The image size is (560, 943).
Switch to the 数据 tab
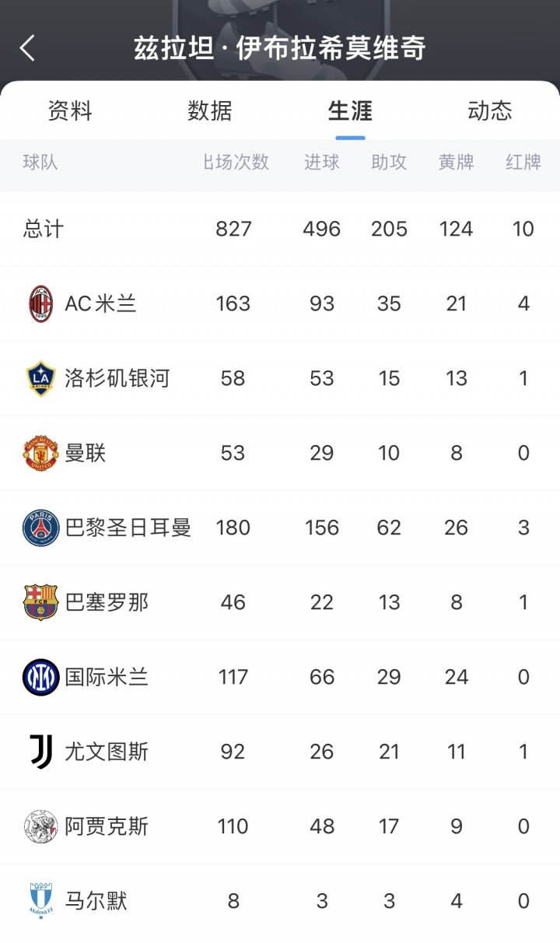click(x=210, y=111)
